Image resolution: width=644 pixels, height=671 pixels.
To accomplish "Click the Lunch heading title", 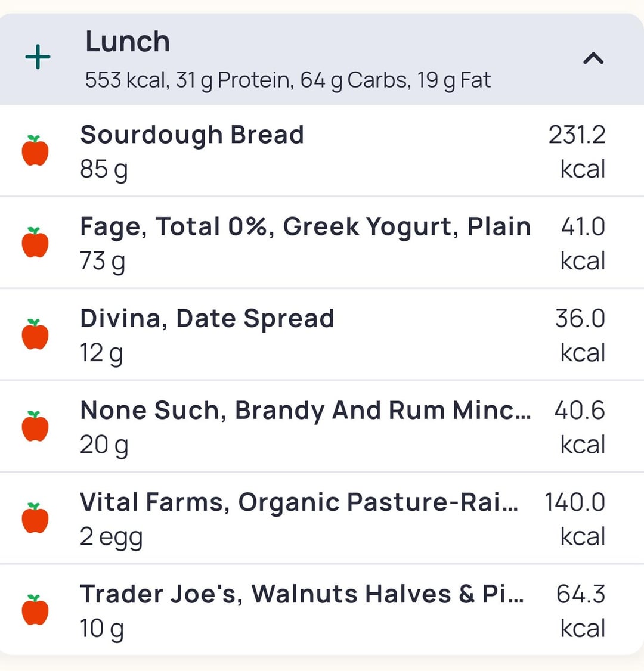I will 128,42.
